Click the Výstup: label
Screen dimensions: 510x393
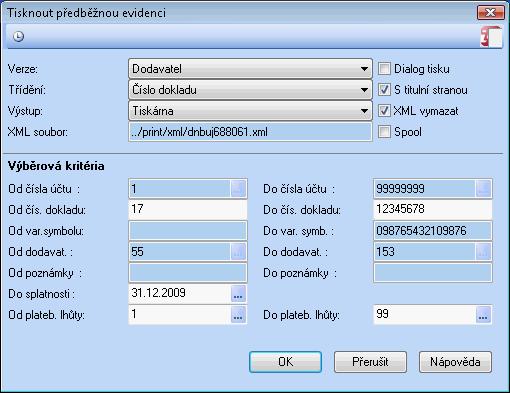pos(25,111)
